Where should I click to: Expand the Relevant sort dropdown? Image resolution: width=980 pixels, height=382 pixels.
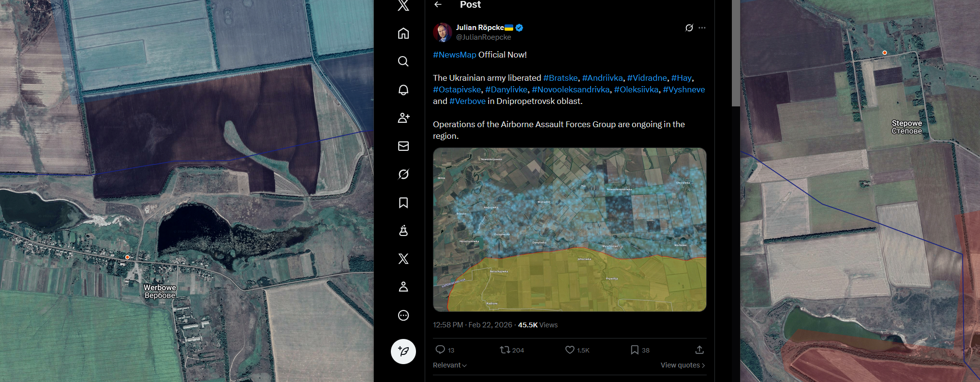point(450,365)
